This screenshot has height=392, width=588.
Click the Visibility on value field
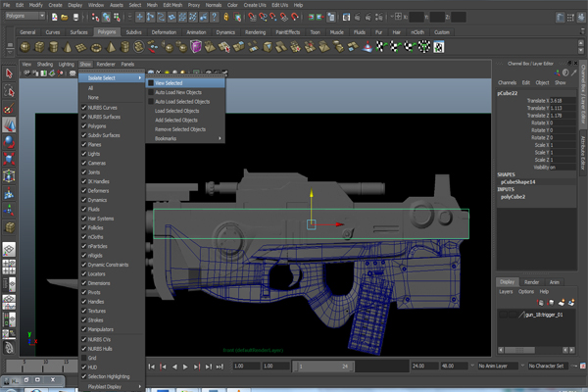(563, 168)
